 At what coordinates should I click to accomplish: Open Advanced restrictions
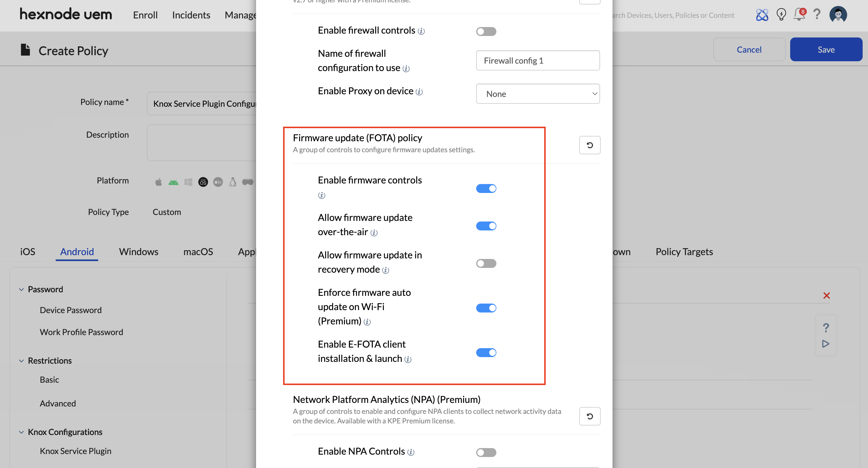(58, 403)
